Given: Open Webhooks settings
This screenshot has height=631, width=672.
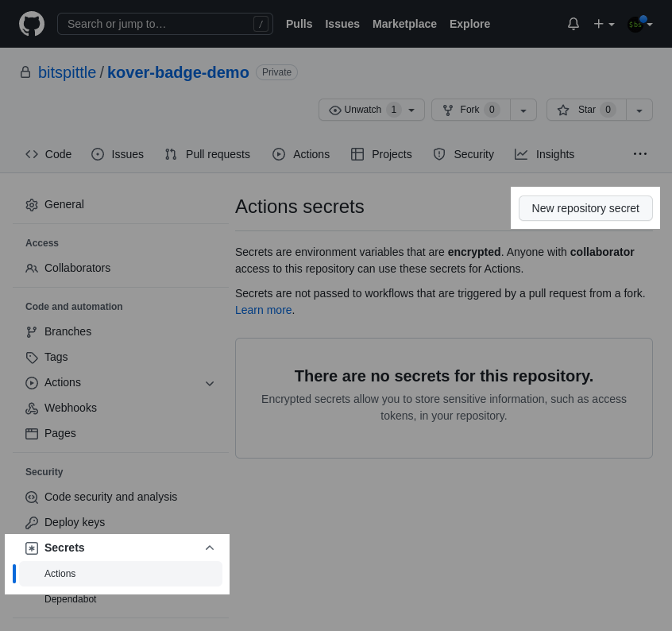Looking at the screenshot, I should click(x=121, y=408).
